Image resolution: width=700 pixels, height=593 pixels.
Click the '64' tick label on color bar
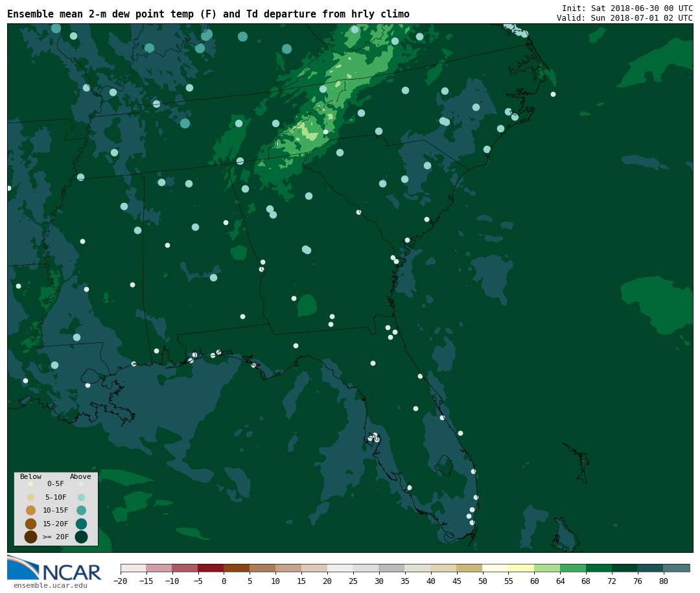(x=560, y=581)
